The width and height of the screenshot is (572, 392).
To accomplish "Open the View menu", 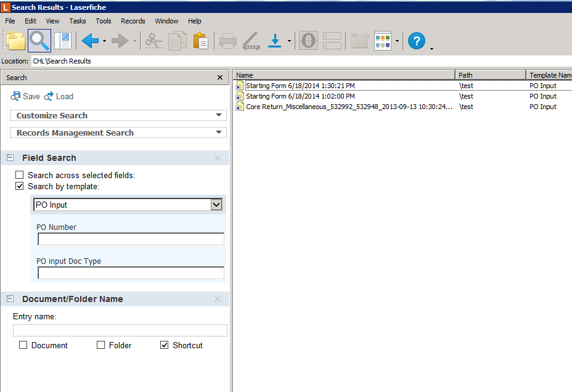I will click(52, 21).
